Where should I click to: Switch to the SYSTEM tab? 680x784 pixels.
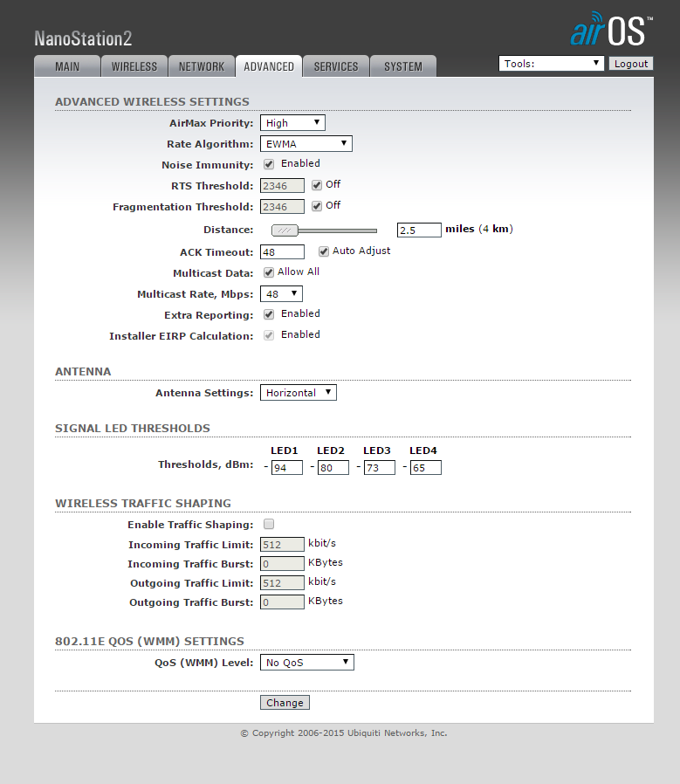pos(403,66)
